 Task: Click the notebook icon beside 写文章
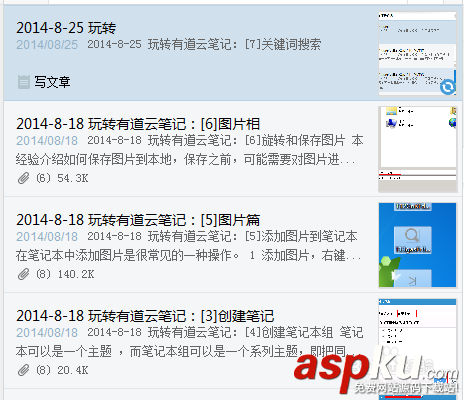(24, 82)
